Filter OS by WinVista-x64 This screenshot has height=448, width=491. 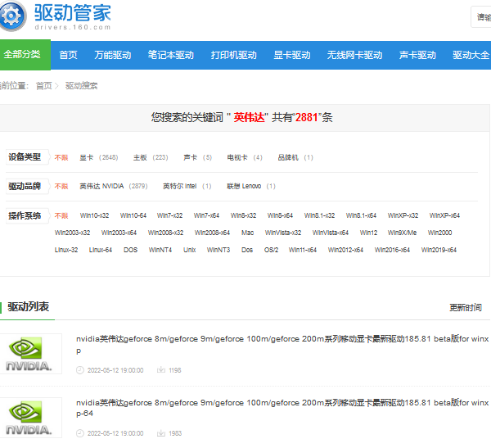click(331, 233)
